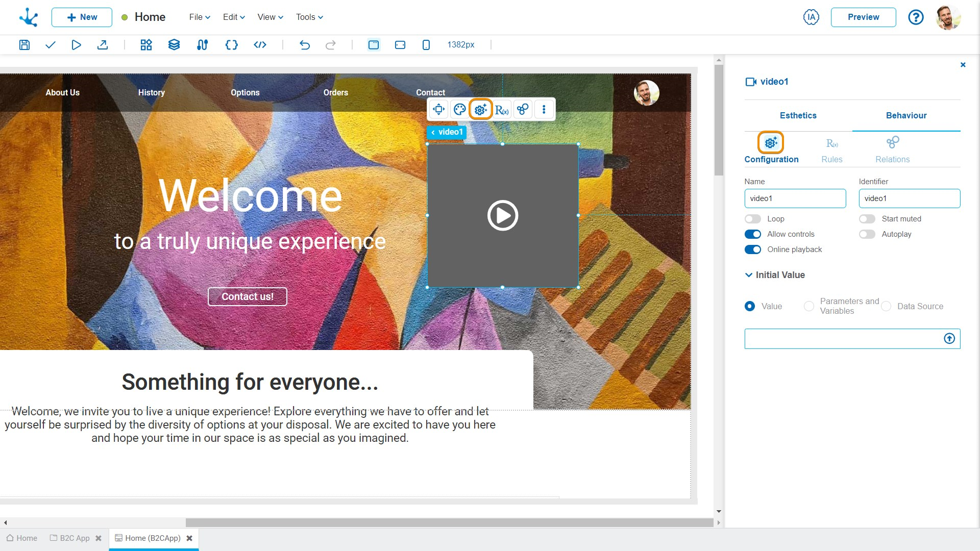This screenshot has height=551, width=980.
Task: Click the Run play icon in the toolbar
Action: tap(76, 45)
